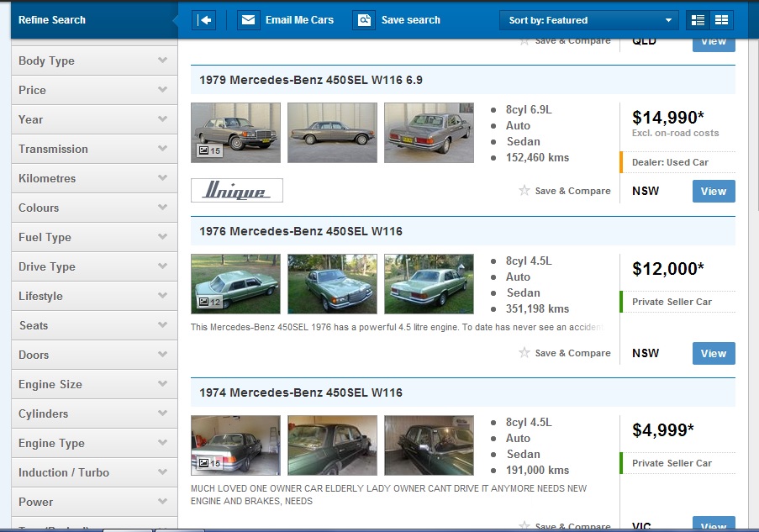Click the 351,198 kms detail
This screenshot has width=759, height=532.
pyautogui.click(x=537, y=308)
